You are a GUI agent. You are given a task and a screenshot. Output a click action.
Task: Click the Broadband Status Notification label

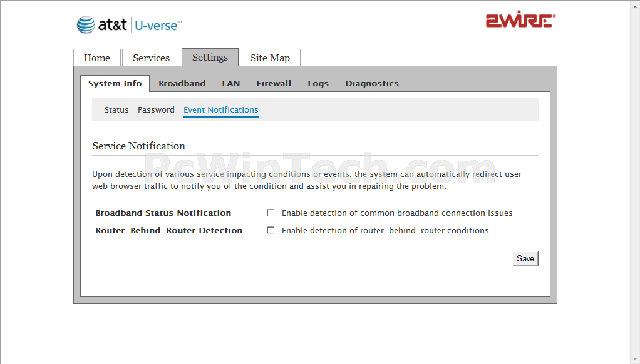point(163,213)
